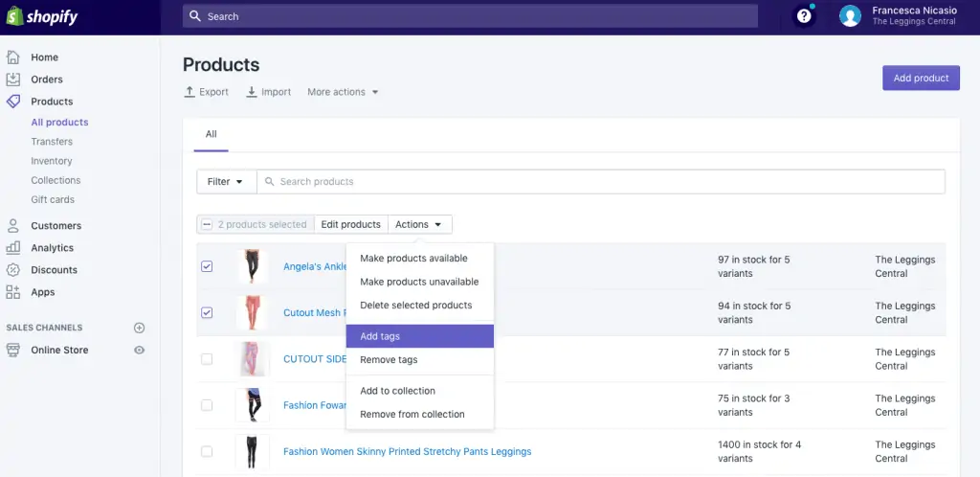Click '97 in stock for 5 variants' text
This screenshot has height=477, width=980.
tap(754, 266)
